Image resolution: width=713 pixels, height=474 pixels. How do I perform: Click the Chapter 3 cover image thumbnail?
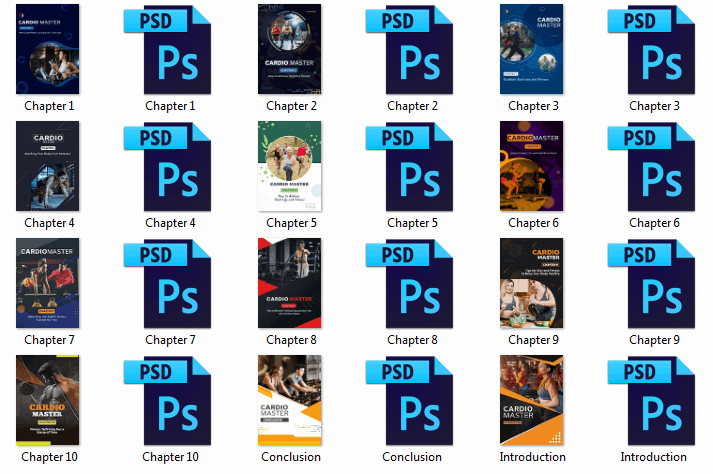click(532, 50)
